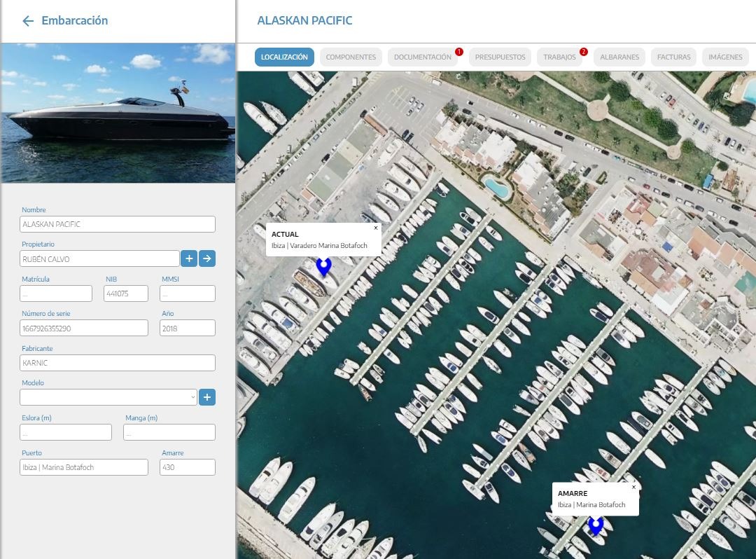Image resolution: width=756 pixels, height=559 pixels.
Task: Select the Presupuestos tab
Action: (x=500, y=57)
